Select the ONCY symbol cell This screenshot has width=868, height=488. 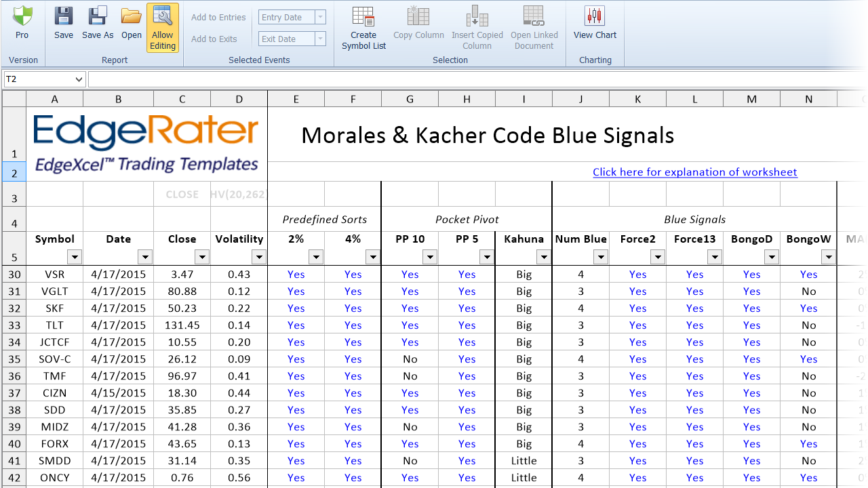click(55, 478)
